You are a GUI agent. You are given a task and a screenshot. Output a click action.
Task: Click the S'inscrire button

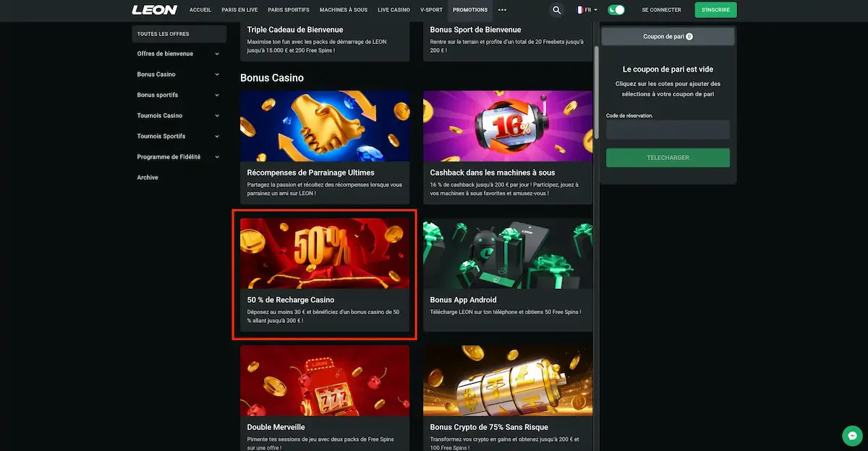[x=715, y=10]
